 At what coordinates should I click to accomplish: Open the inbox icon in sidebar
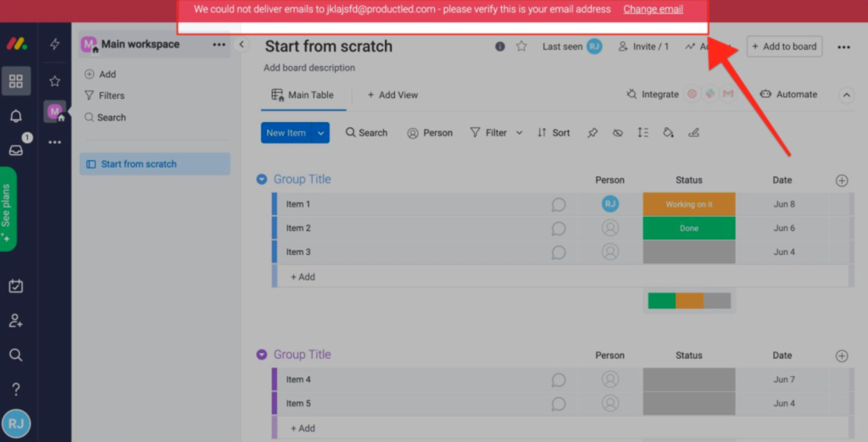click(x=15, y=151)
